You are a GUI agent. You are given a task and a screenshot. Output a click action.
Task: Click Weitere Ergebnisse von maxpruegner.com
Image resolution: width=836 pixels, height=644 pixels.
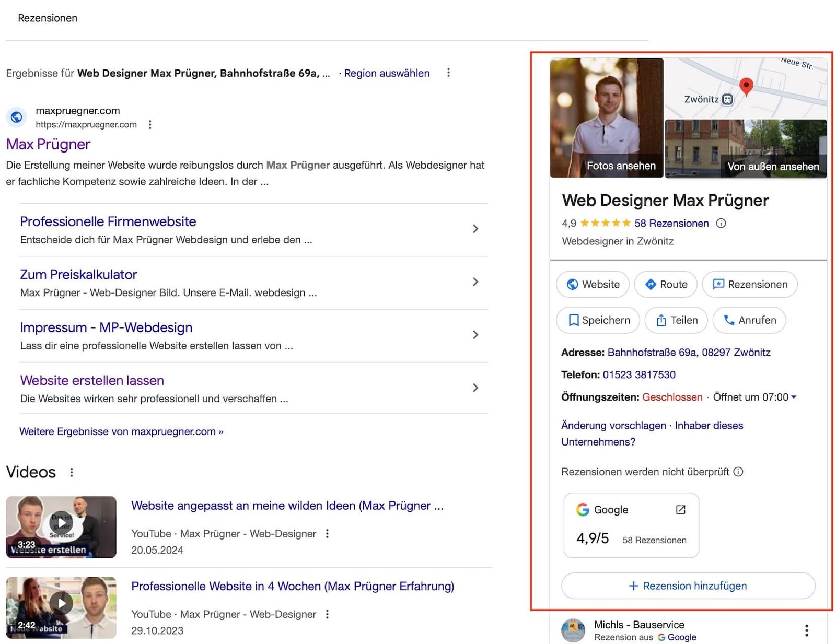121,431
